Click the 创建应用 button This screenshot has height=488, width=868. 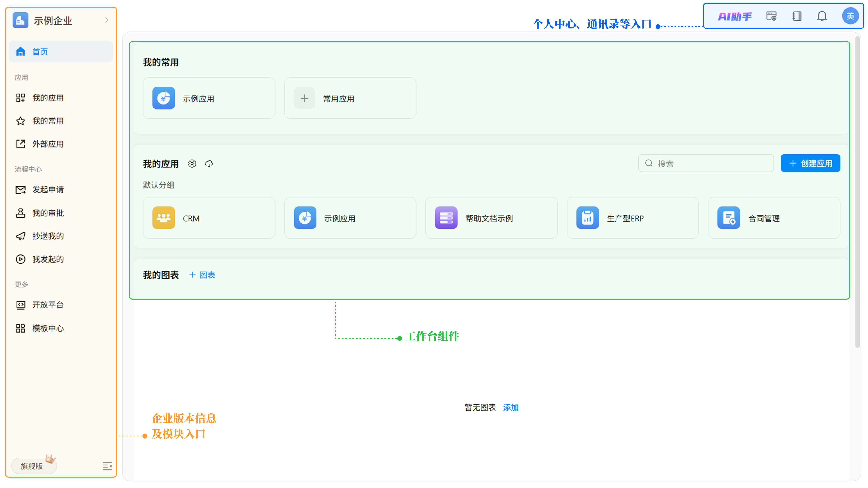[810, 163]
